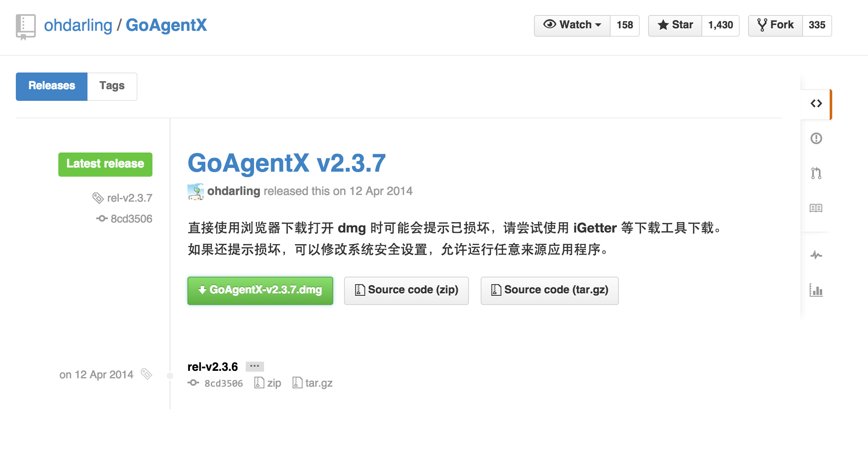This screenshot has height=455, width=868.
Task: Download GoAgentX-v2.3.7.dmg
Action: [260, 290]
